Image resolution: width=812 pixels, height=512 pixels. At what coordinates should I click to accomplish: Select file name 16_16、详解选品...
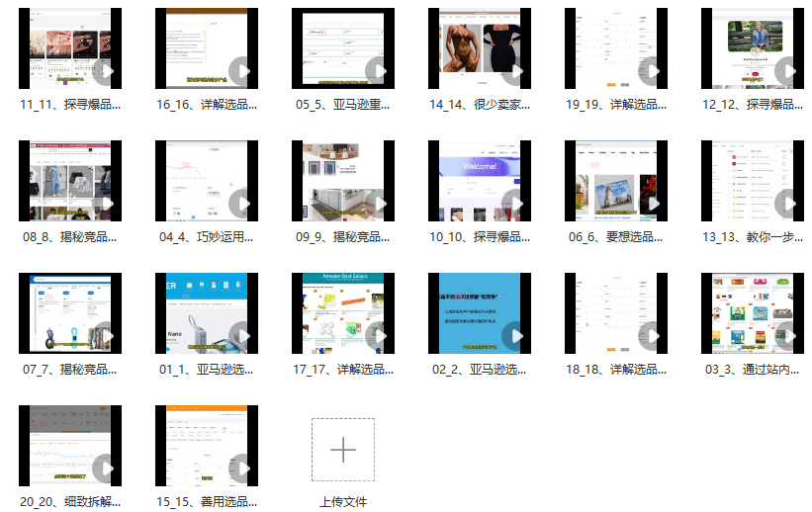pyautogui.click(x=207, y=105)
